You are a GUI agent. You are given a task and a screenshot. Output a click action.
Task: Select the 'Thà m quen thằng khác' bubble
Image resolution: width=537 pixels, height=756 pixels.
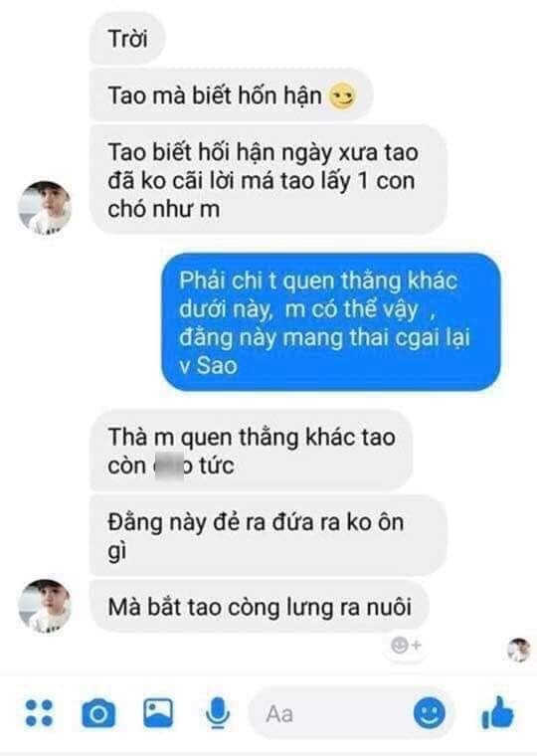(x=252, y=451)
